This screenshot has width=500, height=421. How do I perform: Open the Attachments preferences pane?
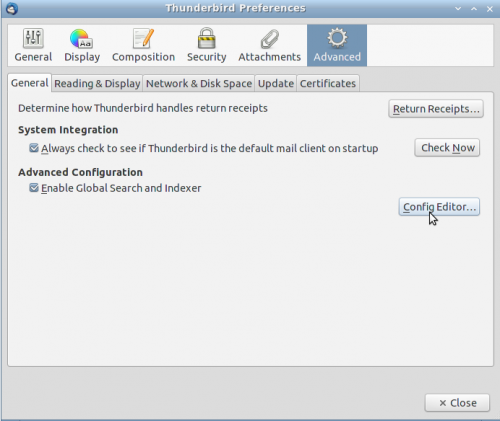[x=269, y=45]
